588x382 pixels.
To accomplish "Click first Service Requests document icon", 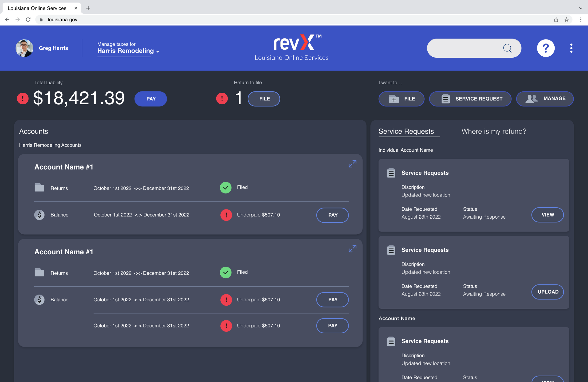I will pos(391,173).
